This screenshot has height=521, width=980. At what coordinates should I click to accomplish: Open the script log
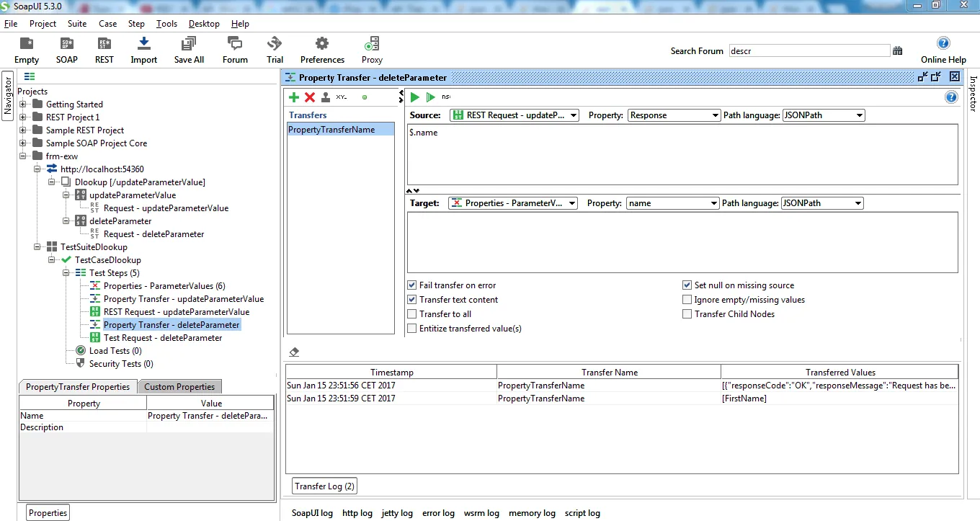pos(582,513)
